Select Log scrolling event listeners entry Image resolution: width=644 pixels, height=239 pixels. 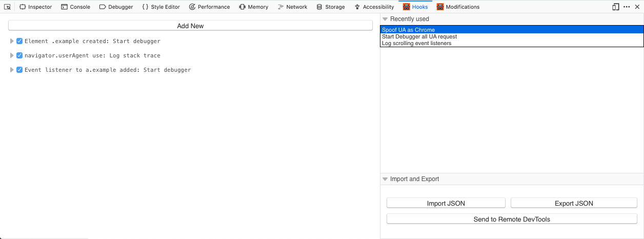(512, 43)
